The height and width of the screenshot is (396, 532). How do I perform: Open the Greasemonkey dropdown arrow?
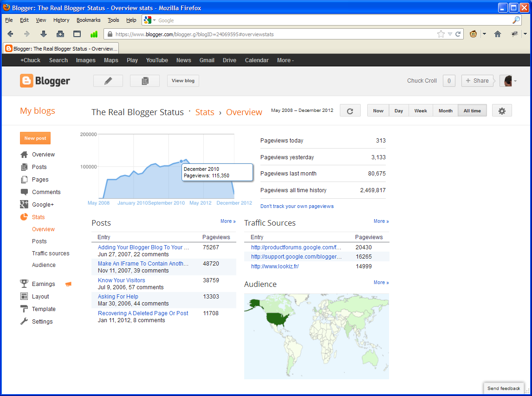[484, 34]
